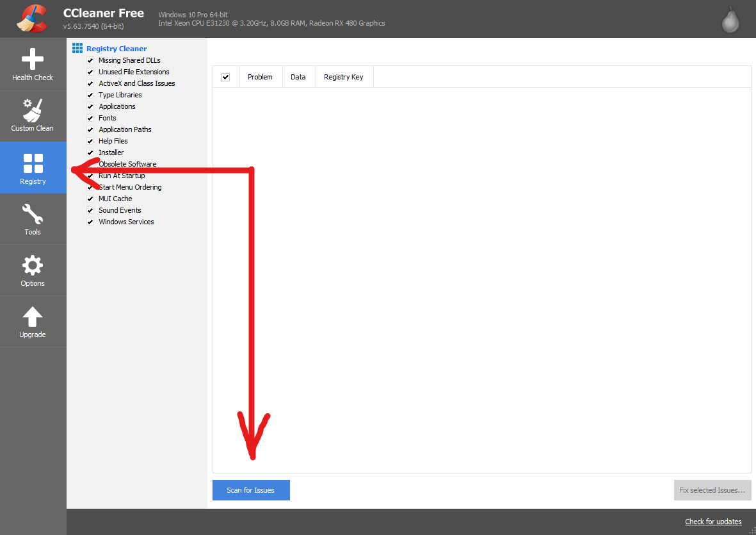Open the Check for updates link
Screen dimensions: 756x535
(x=713, y=522)
